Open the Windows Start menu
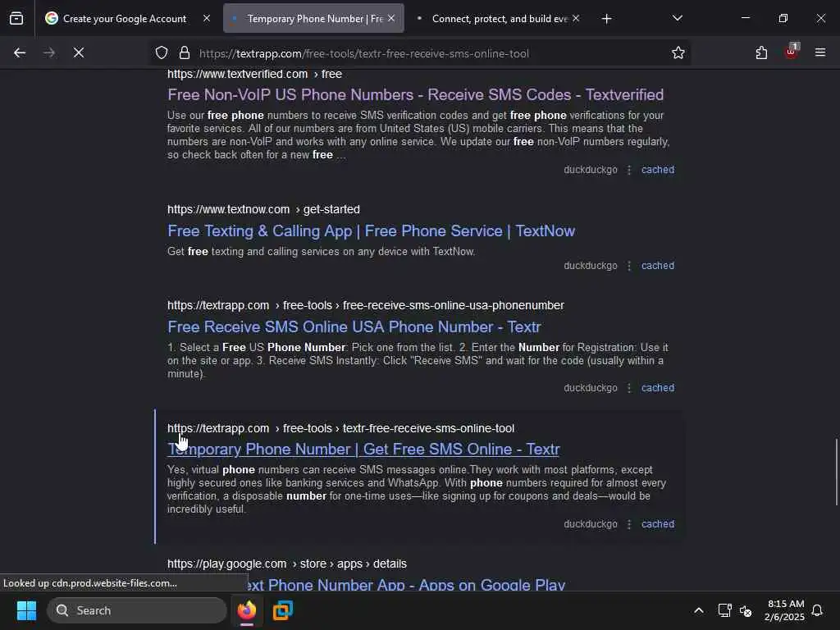Viewport: 840px width, 630px height. (26, 610)
